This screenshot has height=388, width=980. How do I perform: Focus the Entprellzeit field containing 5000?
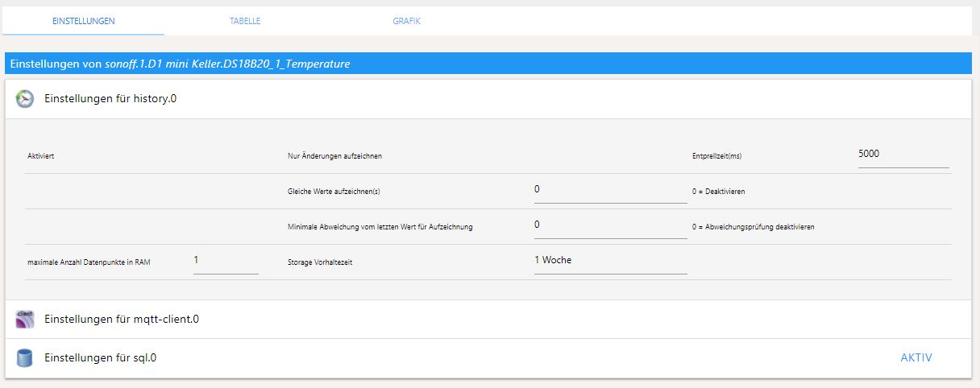[903, 154]
